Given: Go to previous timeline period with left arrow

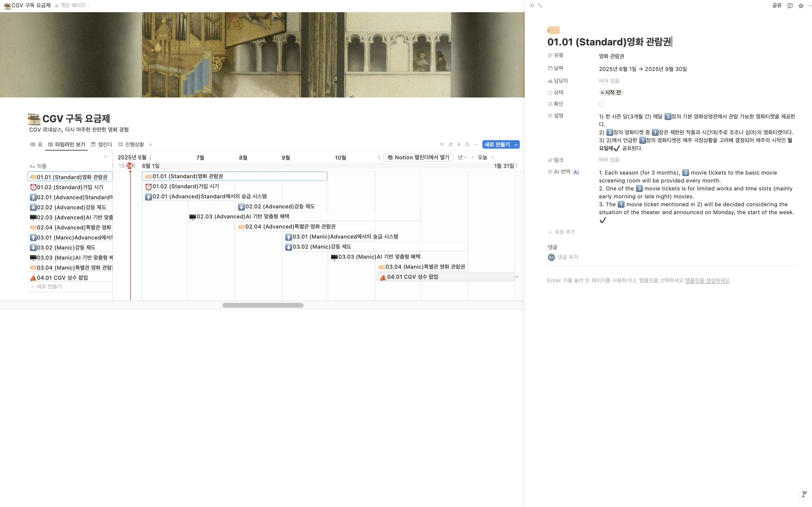Looking at the screenshot, I should click(x=473, y=157).
